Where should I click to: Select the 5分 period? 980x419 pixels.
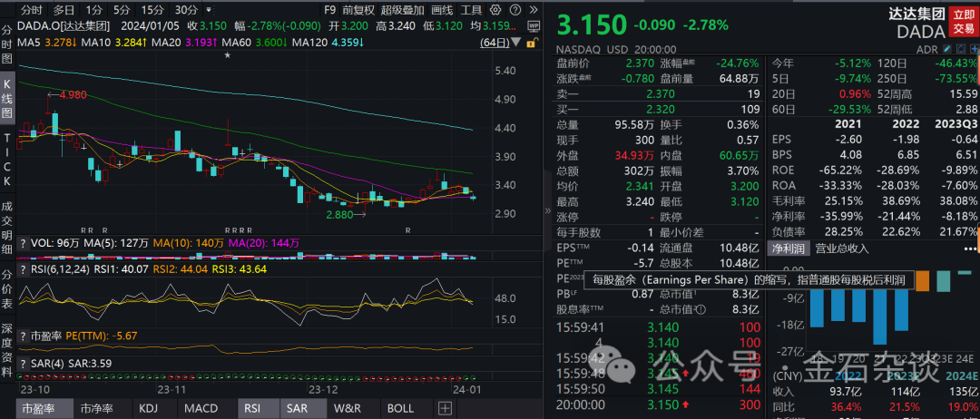click(x=122, y=10)
